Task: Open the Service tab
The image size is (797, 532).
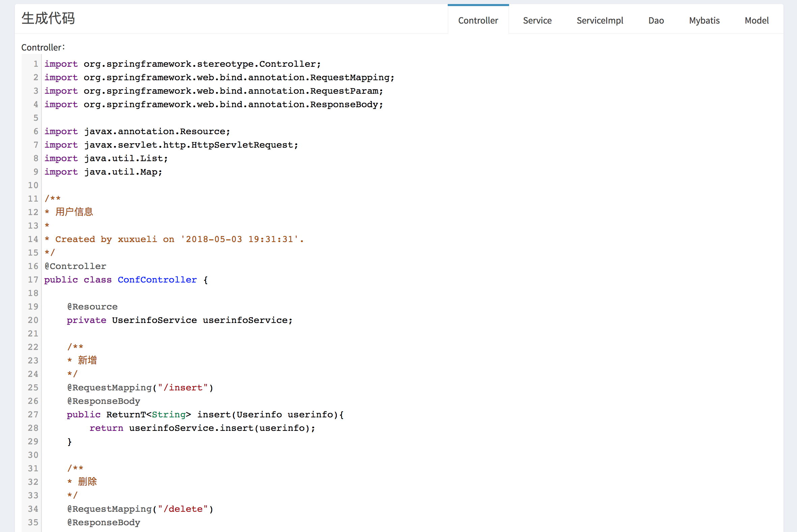Action: 537,20
